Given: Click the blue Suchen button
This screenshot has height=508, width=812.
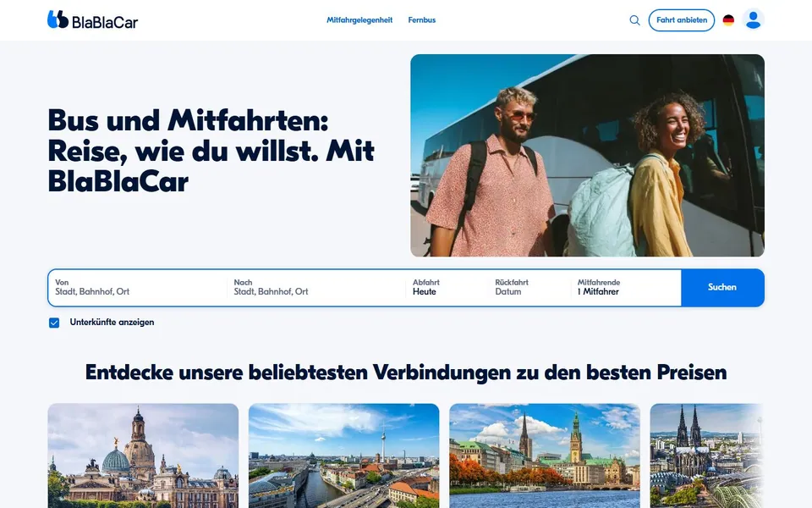Looking at the screenshot, I should (722, 287).
